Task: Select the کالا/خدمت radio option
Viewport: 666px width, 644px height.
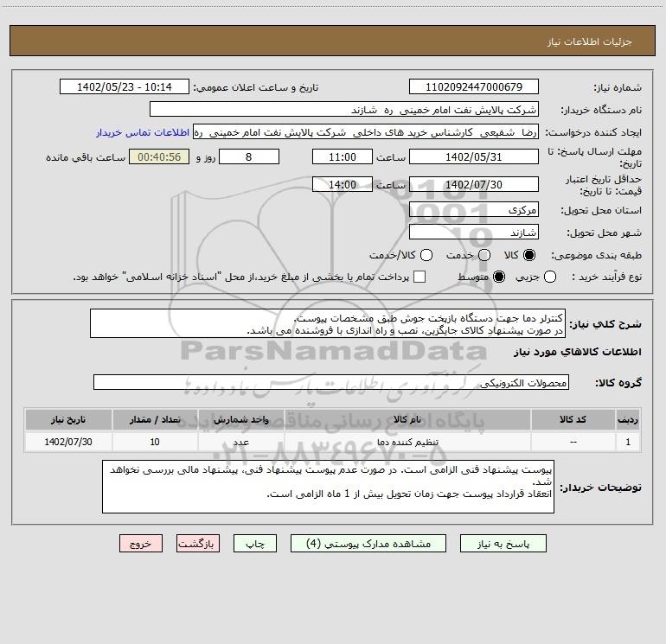Action: [426, 255]
